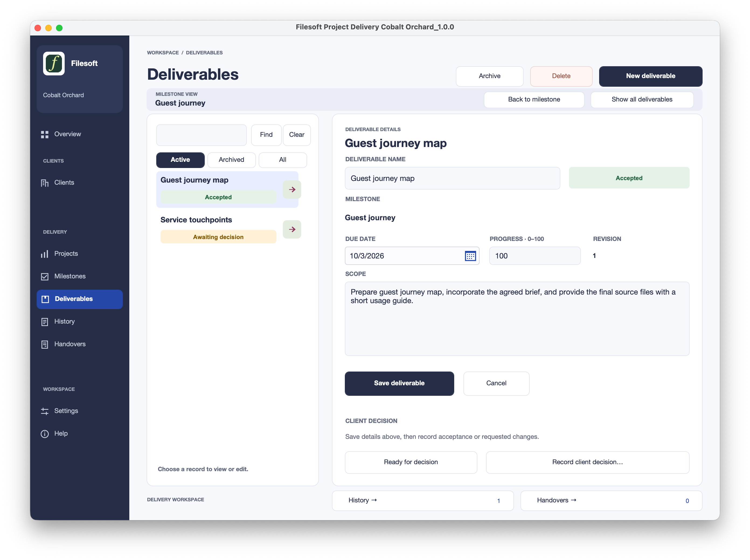
Task: Mark as Ready for decision
Action: tap(411, 463)
